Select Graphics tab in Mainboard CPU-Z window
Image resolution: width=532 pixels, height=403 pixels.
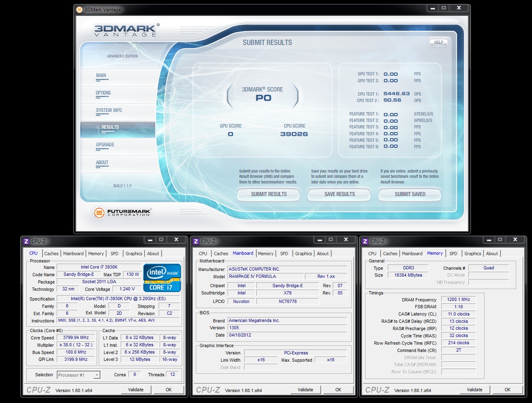pos(304,254)
